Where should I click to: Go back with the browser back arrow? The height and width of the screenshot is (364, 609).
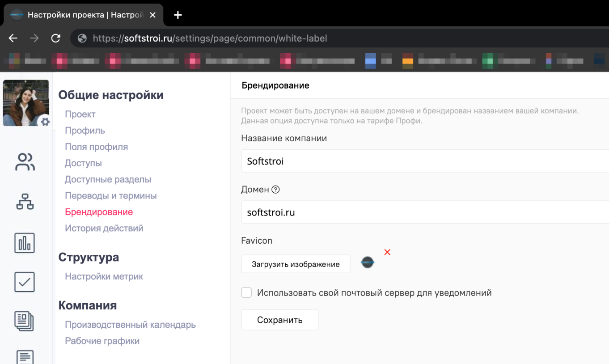[13, 38]
